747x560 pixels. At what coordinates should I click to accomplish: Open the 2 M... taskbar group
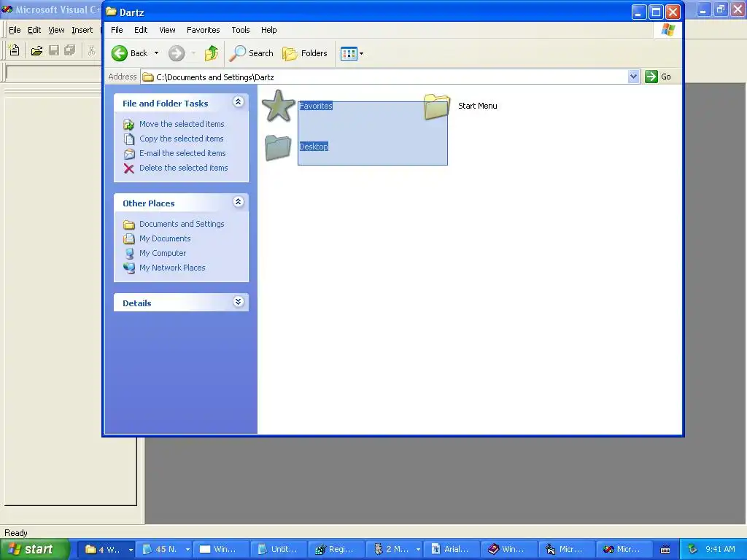point(393,550)
